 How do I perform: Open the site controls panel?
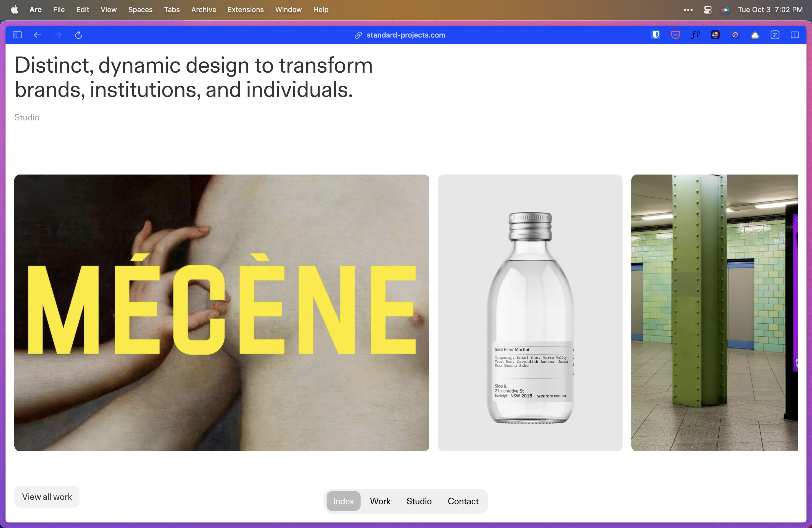click(775, 35)
